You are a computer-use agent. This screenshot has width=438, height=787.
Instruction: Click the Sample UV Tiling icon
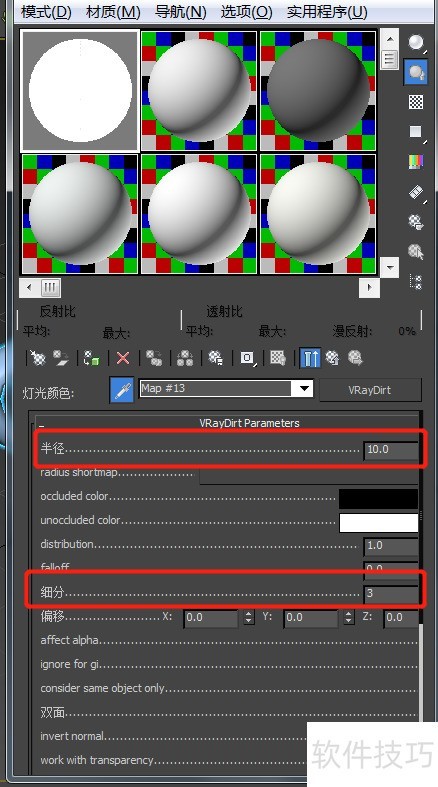click(416, 132)
